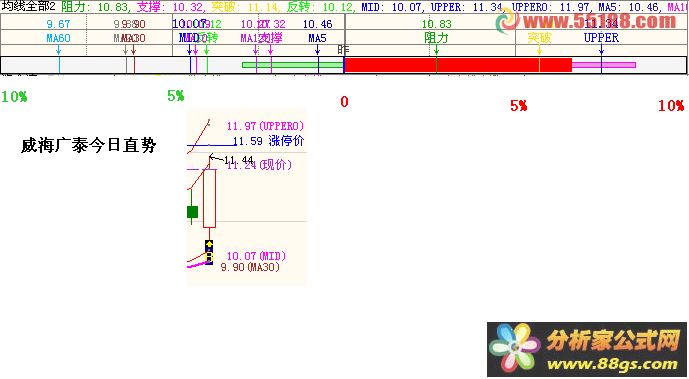Open the 分析家公式网 flower logo
689x379 pixels.
(515, 348)
